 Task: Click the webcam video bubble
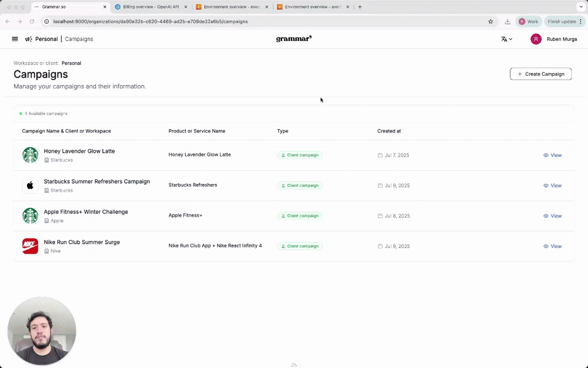41,331
